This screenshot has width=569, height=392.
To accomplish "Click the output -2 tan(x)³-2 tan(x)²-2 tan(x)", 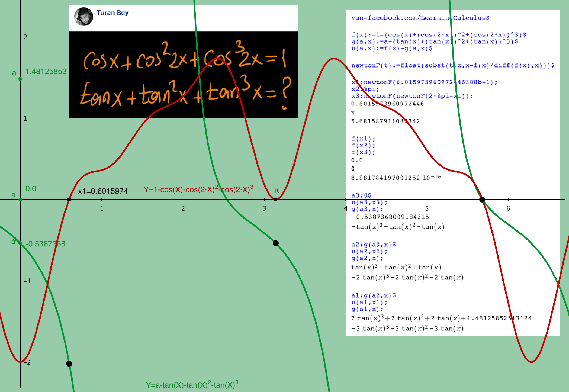I will (x=407, y=277).
